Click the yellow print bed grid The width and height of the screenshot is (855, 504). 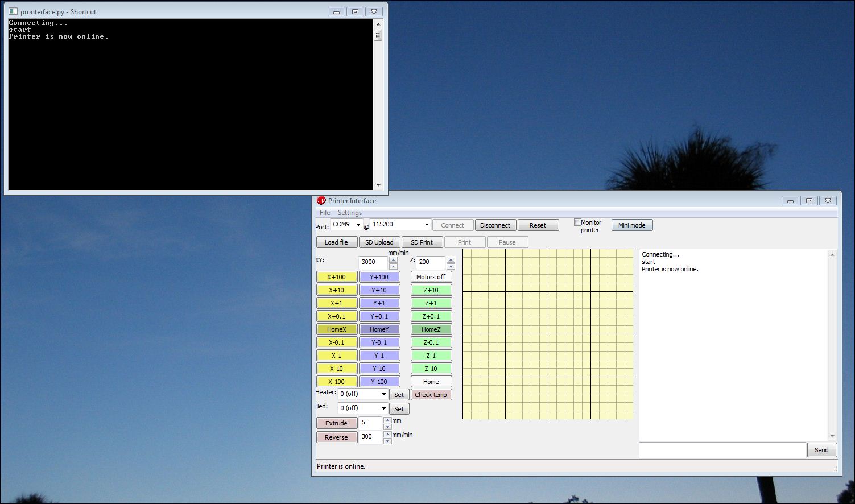(548, 334)
